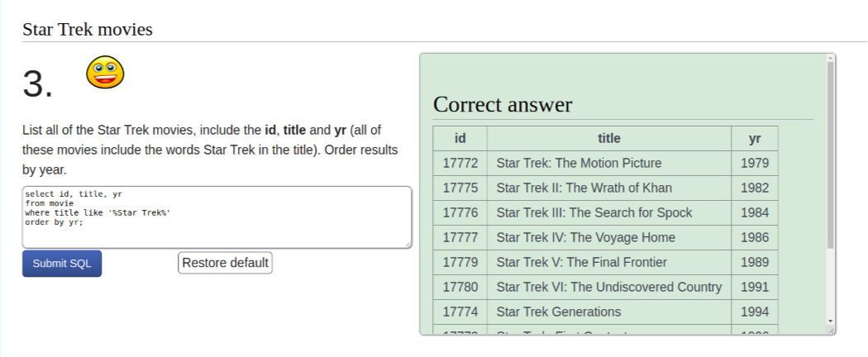Select the Star Trek Generations title cell

(x=558, y=312)
